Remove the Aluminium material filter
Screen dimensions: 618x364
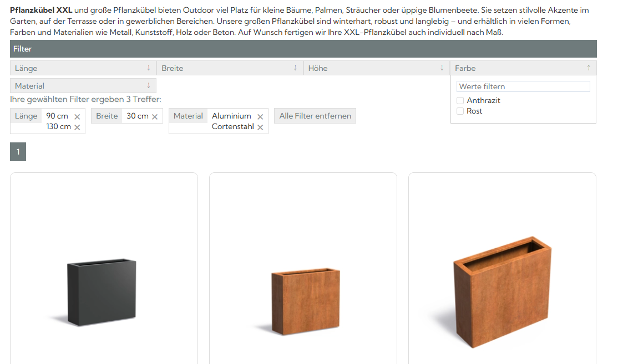[x=260, y=117]
